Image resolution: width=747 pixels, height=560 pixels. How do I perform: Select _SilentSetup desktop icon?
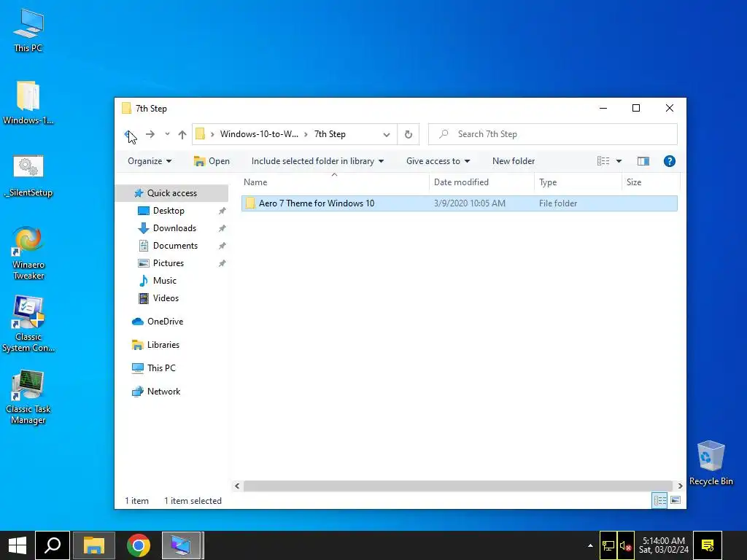click(28, 176)
